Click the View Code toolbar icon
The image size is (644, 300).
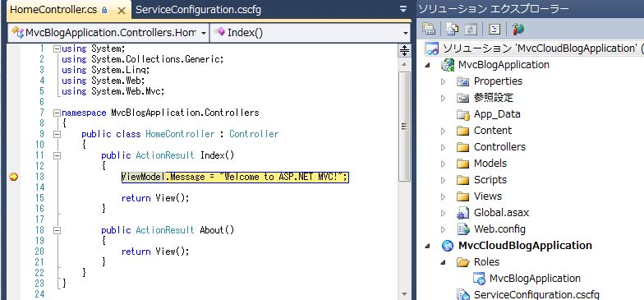coord(494,29)
